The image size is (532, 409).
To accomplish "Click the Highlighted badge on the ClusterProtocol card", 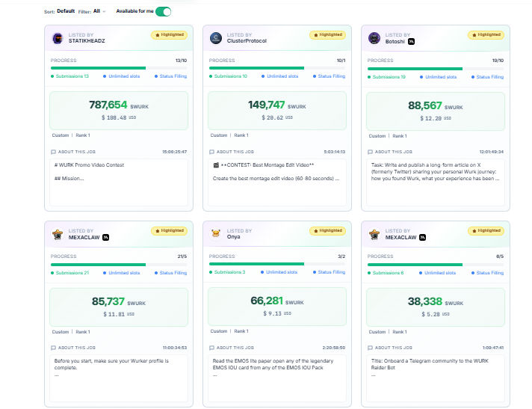I will (x=327, y=35).
